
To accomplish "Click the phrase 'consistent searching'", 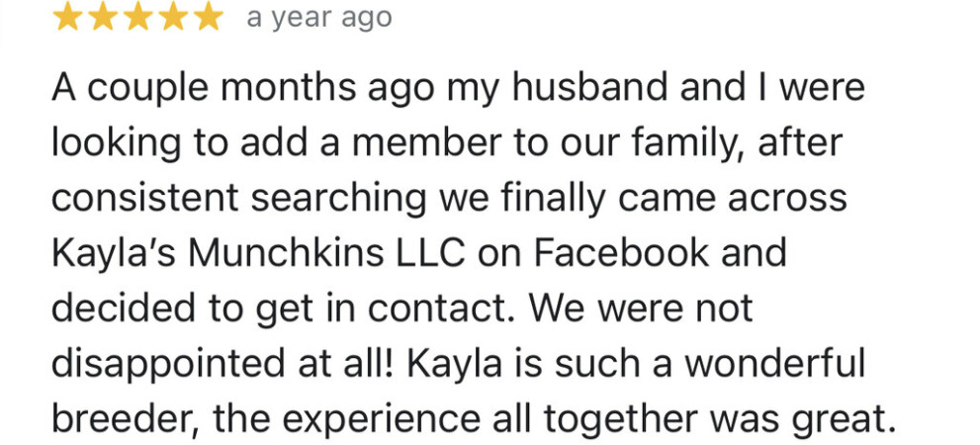I will tap(237, 198).
